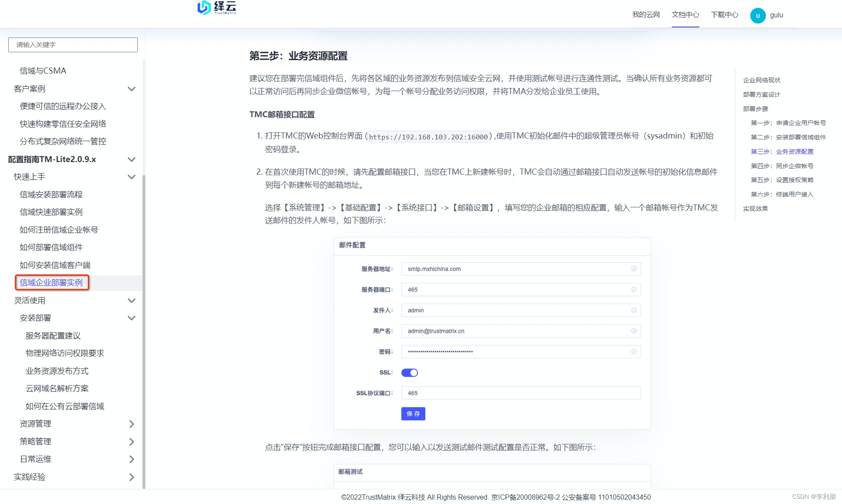Open 快速构建零信任安全网络 article
The width and height of the screenshot is (842, 504).
click(63, 124)
